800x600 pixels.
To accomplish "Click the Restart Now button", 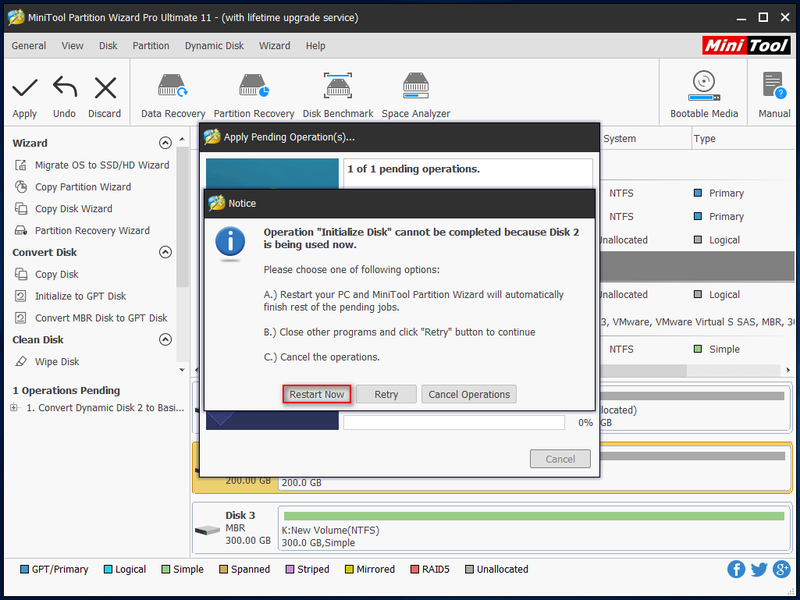I will tap(316, 394).
